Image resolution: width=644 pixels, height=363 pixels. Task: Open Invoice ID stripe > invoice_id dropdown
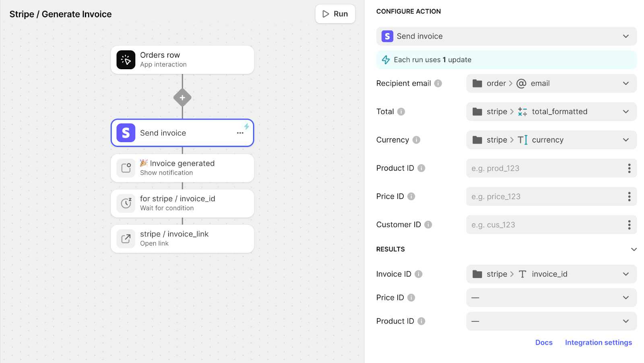tap(551, 274)
